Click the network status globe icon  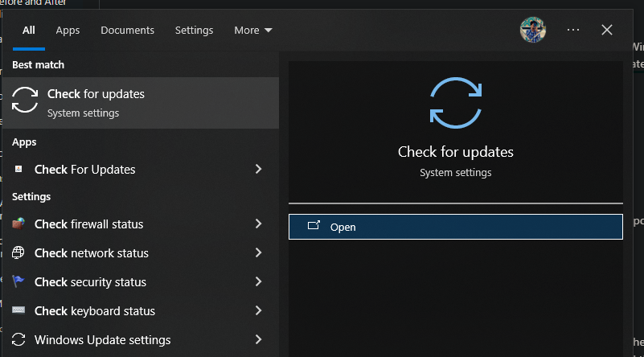tap(18, 253)
